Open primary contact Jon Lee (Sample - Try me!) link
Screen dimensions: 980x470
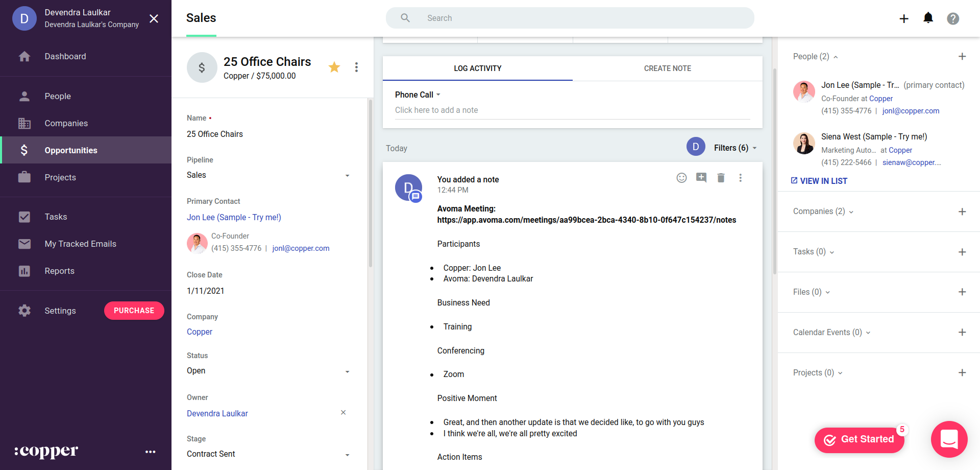point(234,217)
